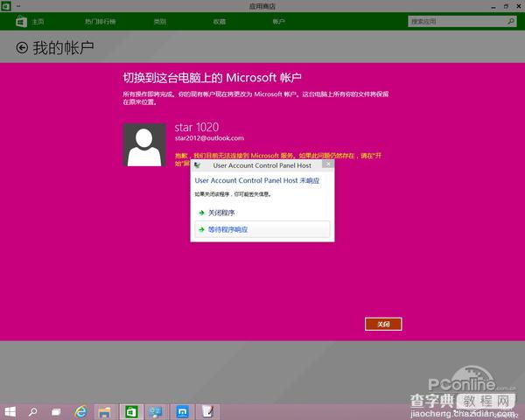Minimize the Store window

point(493,6)
